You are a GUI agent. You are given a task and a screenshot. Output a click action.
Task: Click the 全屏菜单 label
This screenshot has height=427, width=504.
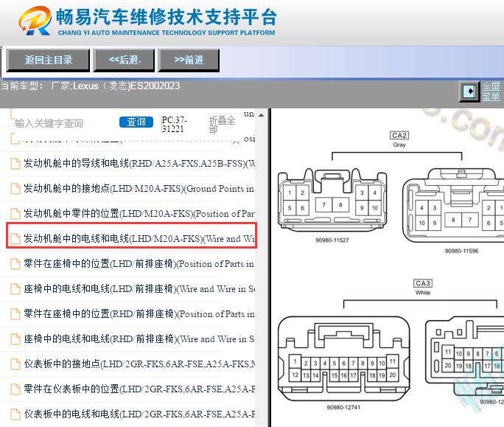coord(491,91)
